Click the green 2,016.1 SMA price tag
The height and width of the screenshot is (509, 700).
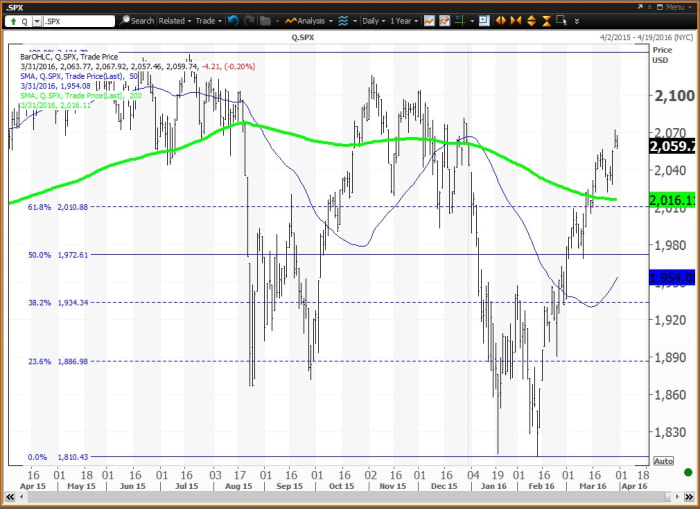[x=672, y=200]
